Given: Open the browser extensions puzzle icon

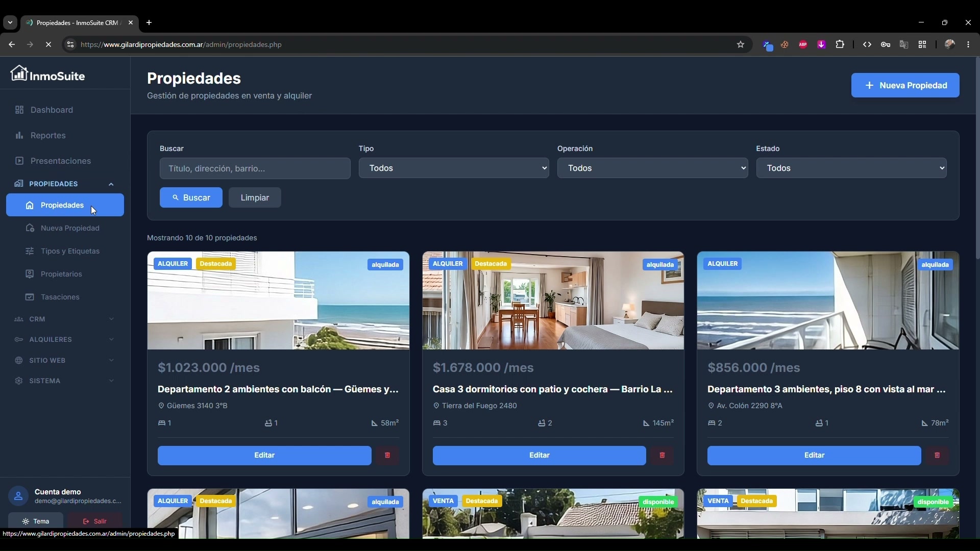Looking at the screenshot, I should point(840,45).
